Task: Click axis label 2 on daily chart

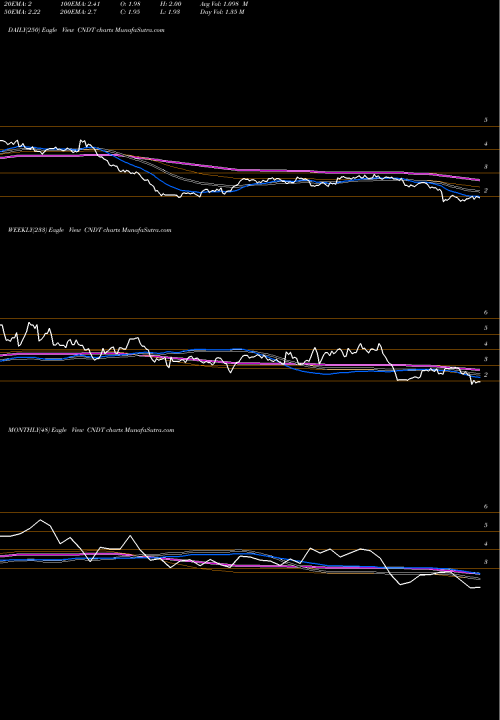Action: pyautogui.click(x=485, y=190)
